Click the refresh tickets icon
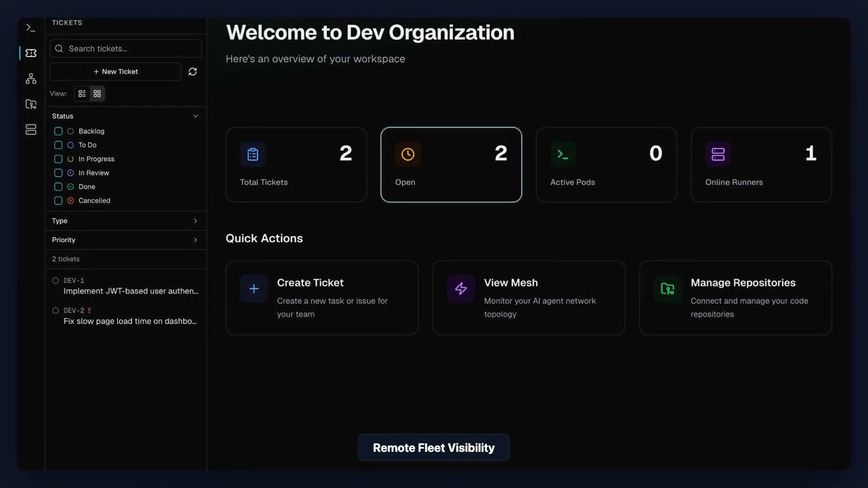This screenshot has width=868, height=488. [x=193, y=71]
